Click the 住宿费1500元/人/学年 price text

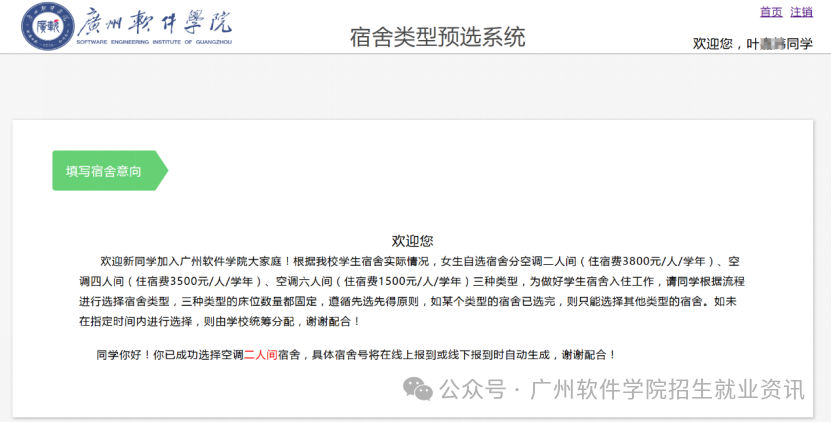[403, 282]
